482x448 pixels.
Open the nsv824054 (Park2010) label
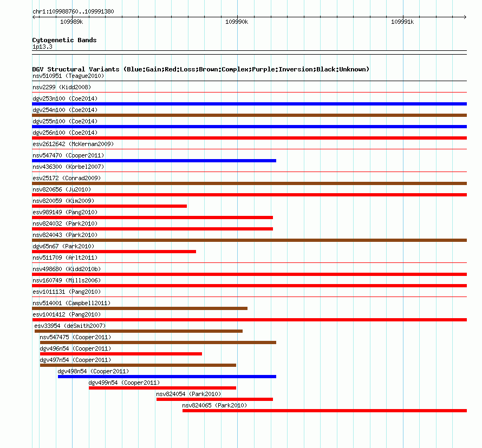[x=188, y=394]
